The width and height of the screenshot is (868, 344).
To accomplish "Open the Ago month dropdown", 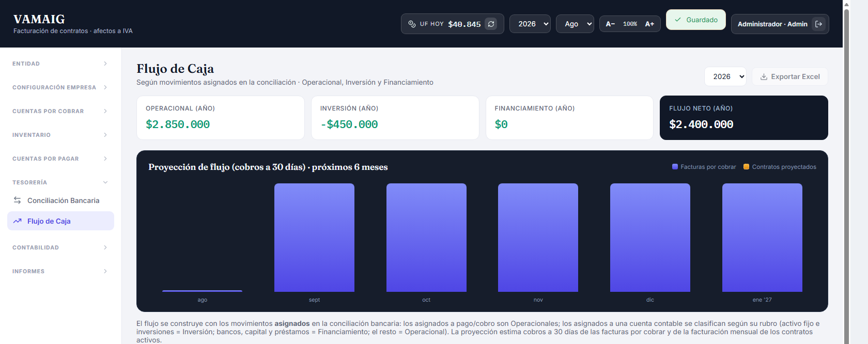I will click(x=575, y=24).
